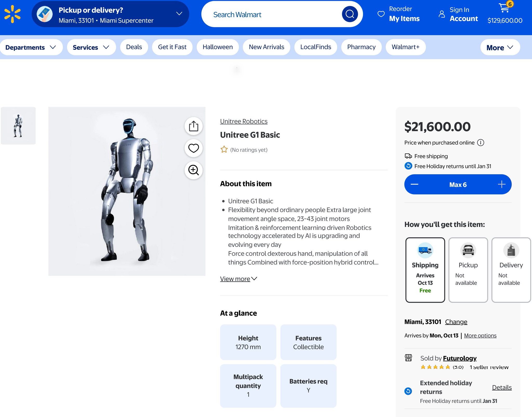
Task: Expand the Pickup or delivery dropdown
Action: (x=179, y=14)
